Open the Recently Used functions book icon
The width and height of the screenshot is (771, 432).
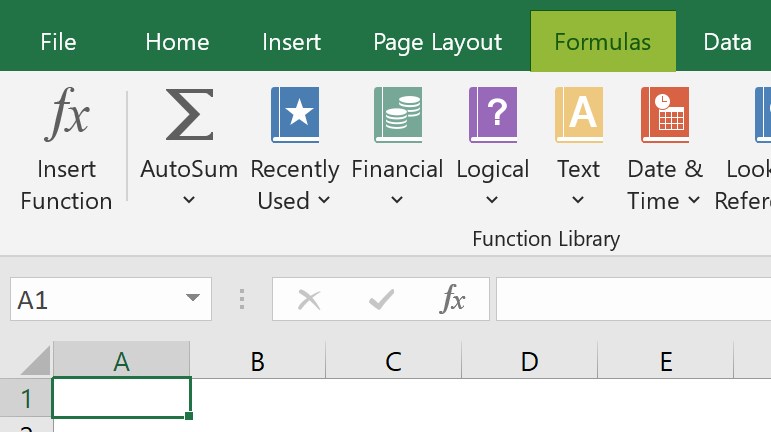(295, 115)
